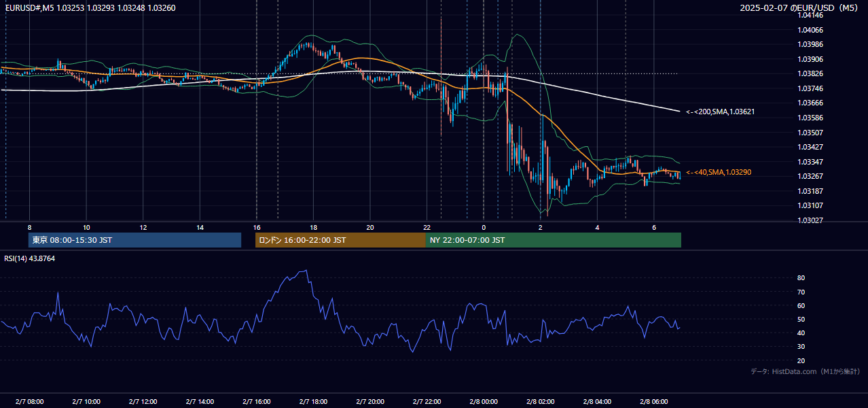Click the RSI scale value 80
The height and width of the screenshot is (408, 868).
point(801,278)
